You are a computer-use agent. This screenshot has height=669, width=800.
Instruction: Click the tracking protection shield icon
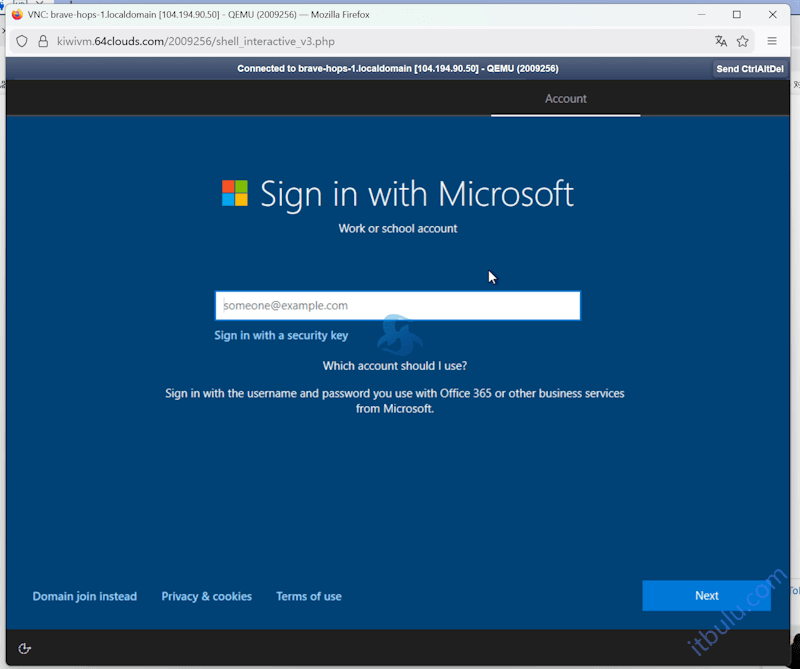coord(22,41)
